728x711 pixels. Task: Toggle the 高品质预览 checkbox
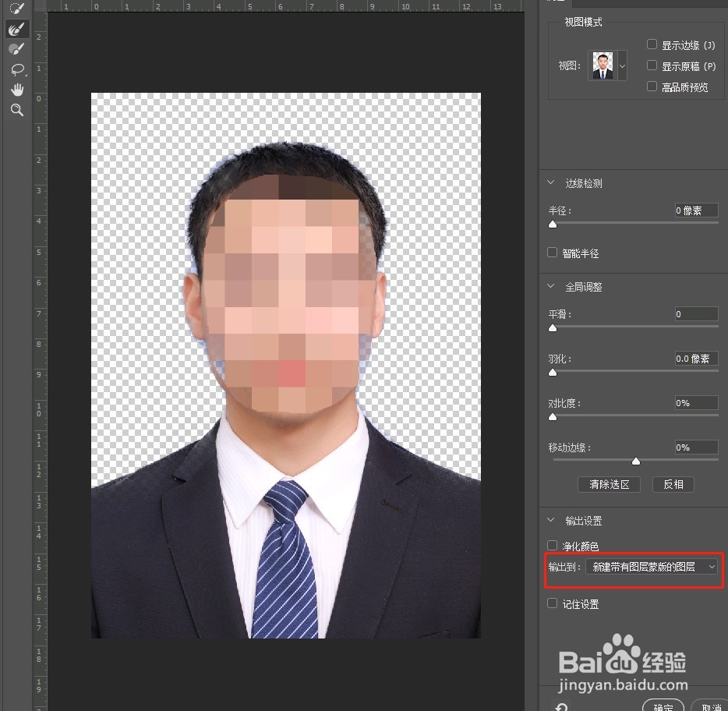652,87
